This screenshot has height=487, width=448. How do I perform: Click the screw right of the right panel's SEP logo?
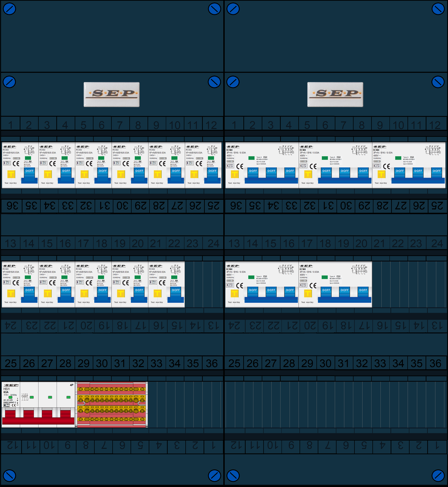tap(438, 82)
